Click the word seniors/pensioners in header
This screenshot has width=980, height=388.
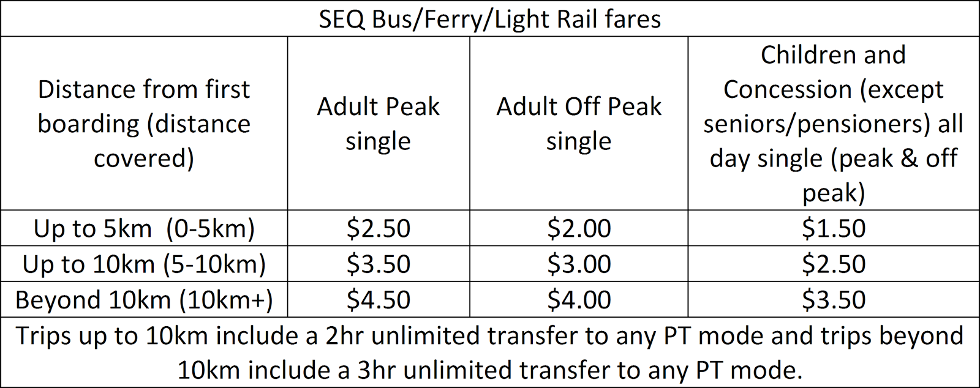point(817,124)
